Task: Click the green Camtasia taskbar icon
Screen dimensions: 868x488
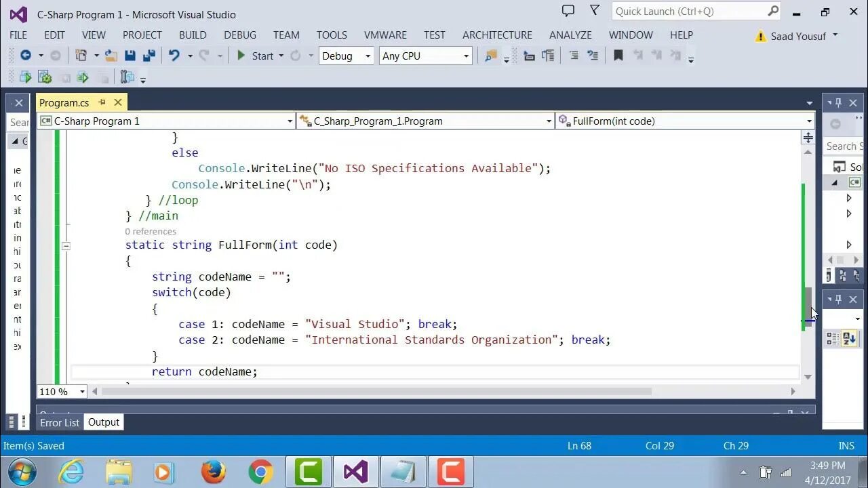Action: click(x=309, y=471)
